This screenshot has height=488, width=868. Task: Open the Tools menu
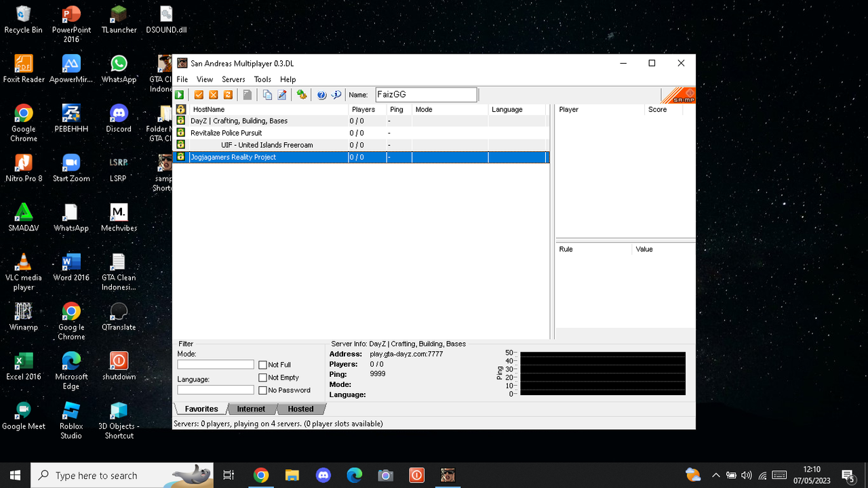262,79
